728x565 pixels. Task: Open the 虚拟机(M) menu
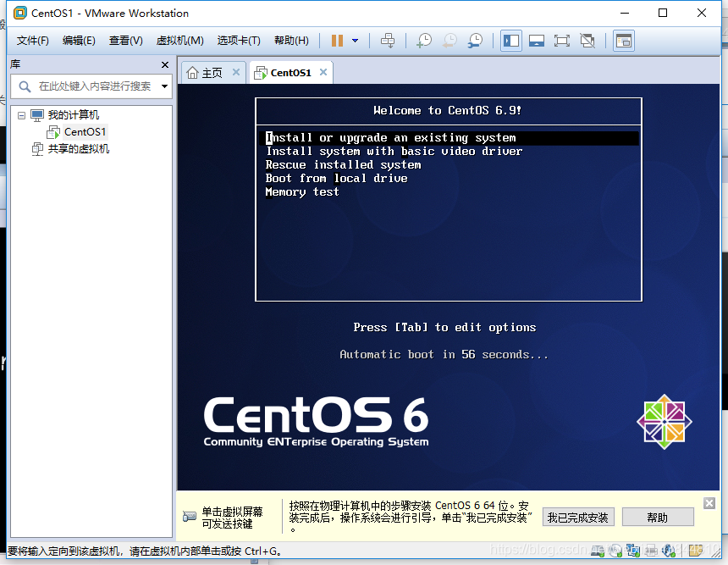(x=179, y=41)
